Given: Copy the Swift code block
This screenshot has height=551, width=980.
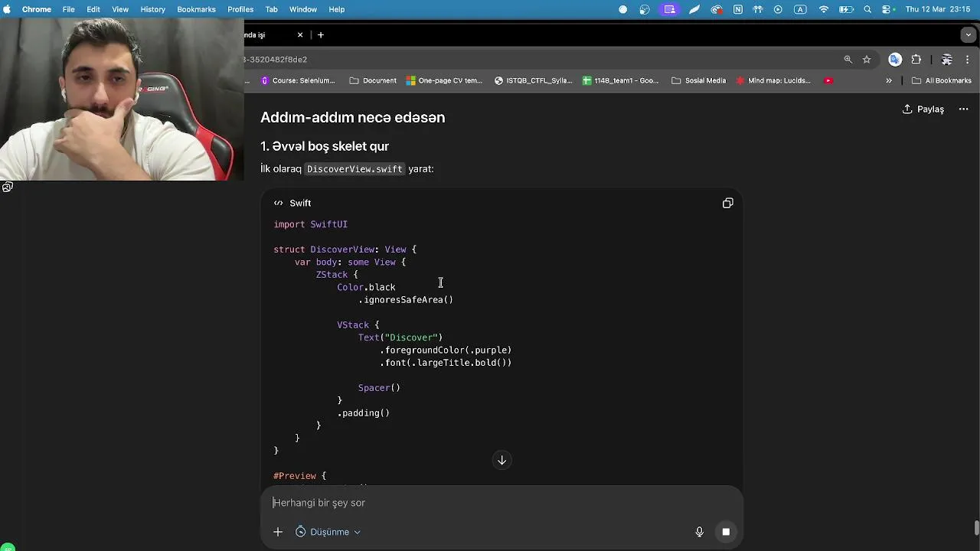Looking at the screenshot, I should coord(727,203).
